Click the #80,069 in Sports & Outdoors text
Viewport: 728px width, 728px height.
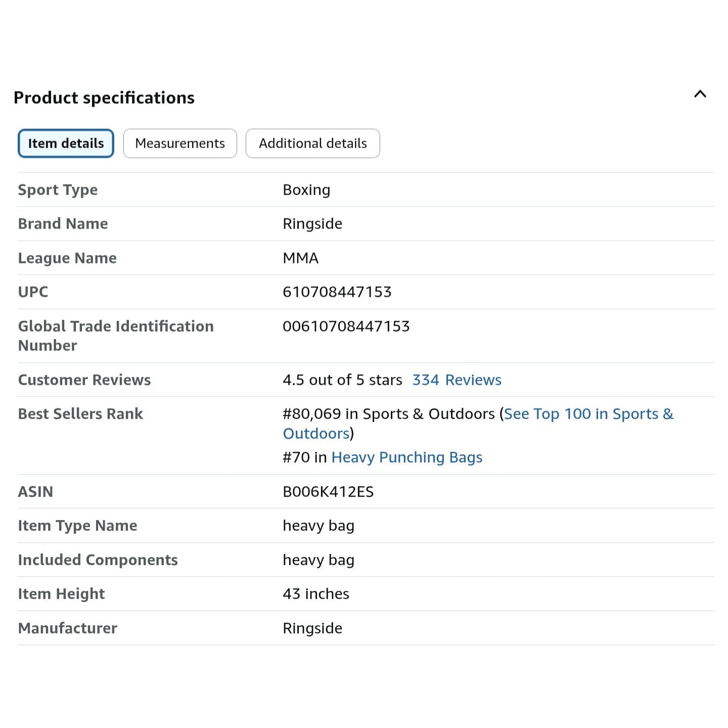coord(388,414)
